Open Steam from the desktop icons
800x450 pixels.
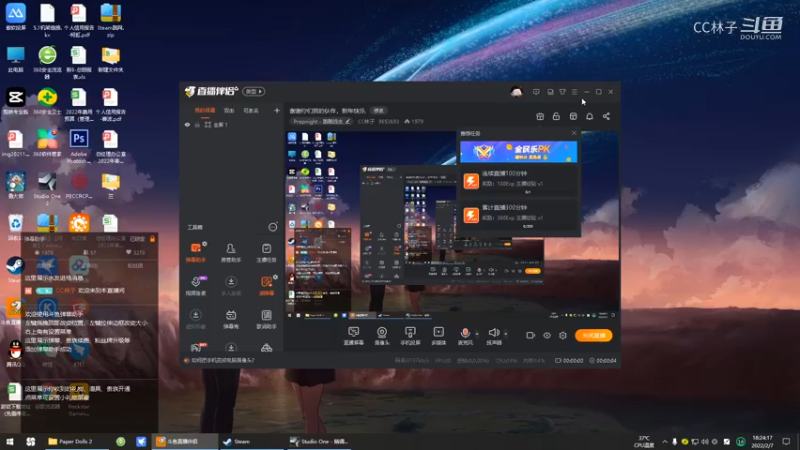click(x=15, y=269)
